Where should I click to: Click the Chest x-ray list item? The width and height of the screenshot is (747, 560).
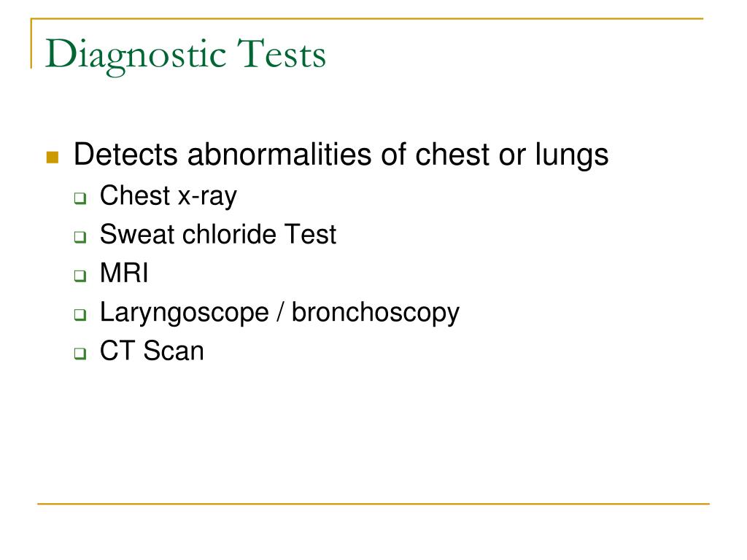tap(169, 195)
